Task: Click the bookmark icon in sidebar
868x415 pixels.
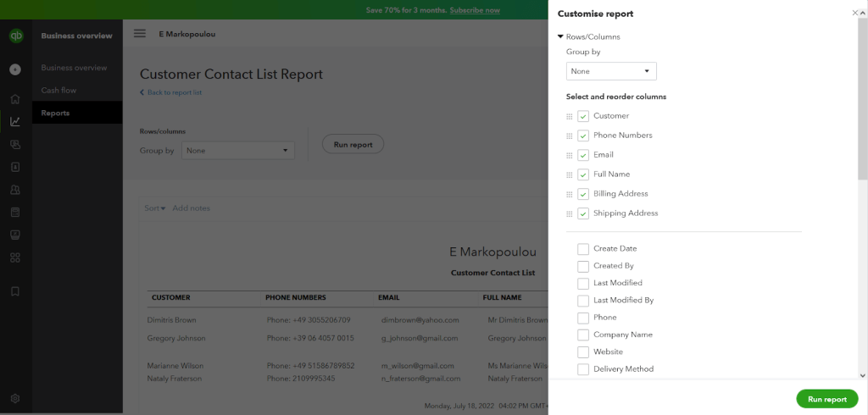Action: coord(15,291)
